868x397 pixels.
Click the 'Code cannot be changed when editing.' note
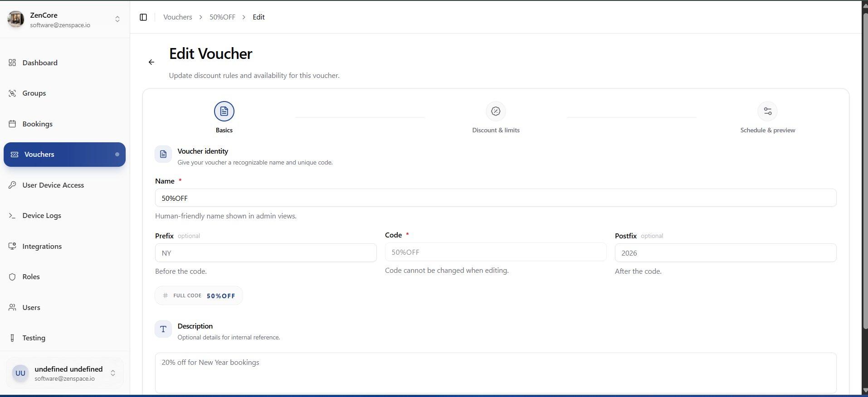coord(447,271)
